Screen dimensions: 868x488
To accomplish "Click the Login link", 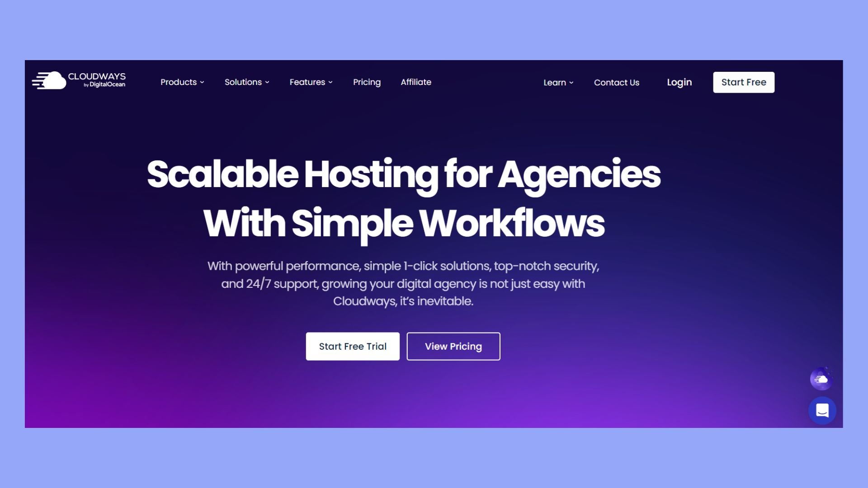I will pyautogui.click(x=679, y=82).
